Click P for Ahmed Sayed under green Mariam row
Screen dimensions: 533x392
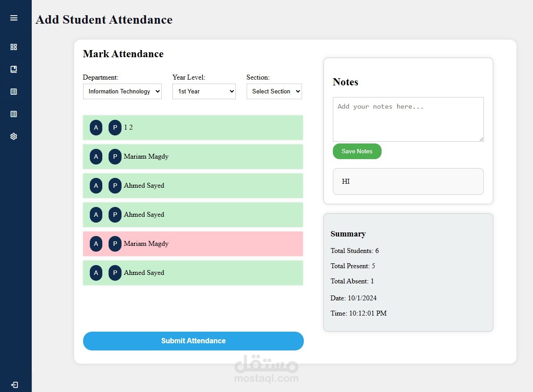point(115,185)
